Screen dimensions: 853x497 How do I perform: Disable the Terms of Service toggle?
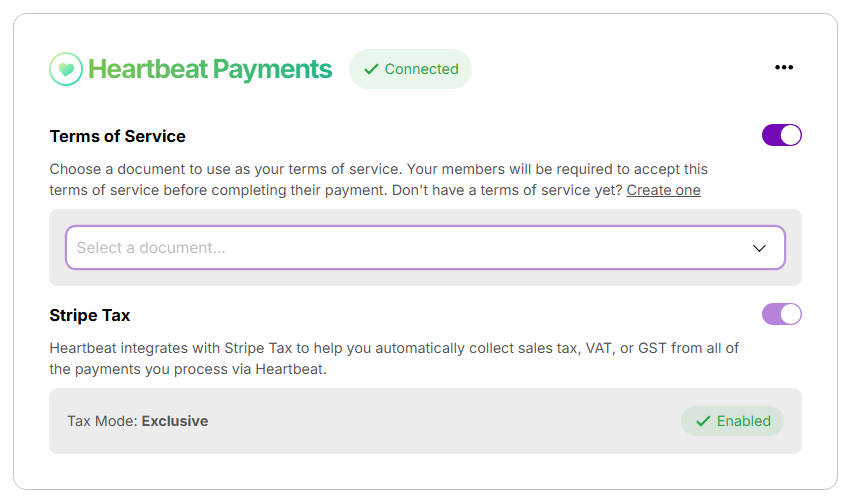pyautogui.click(x=782, y=135)
